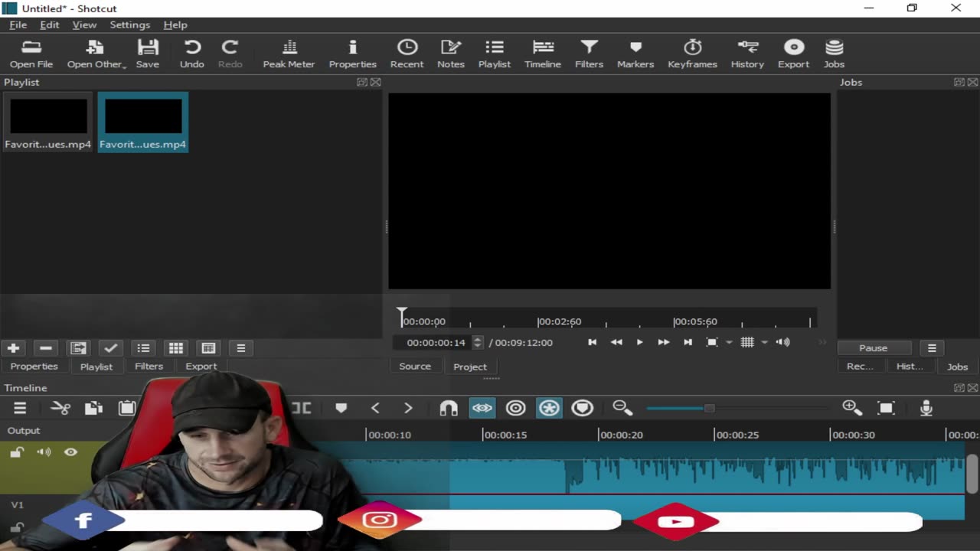Toggle ripple all tracks

pos(549,408)
